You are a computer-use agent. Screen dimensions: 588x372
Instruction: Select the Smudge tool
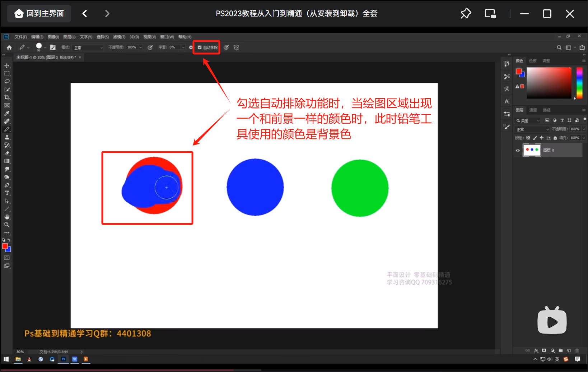pyautogui.click(x=7, y=169)
